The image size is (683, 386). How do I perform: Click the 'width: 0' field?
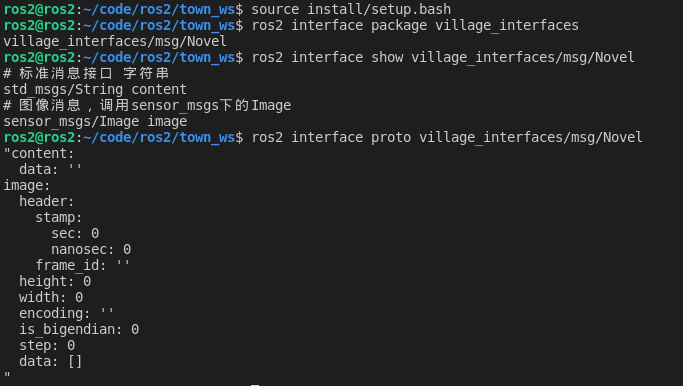[51, 298]
